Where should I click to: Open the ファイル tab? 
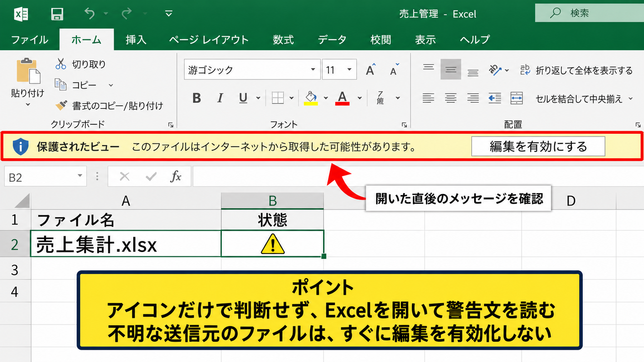click(30, 40)
